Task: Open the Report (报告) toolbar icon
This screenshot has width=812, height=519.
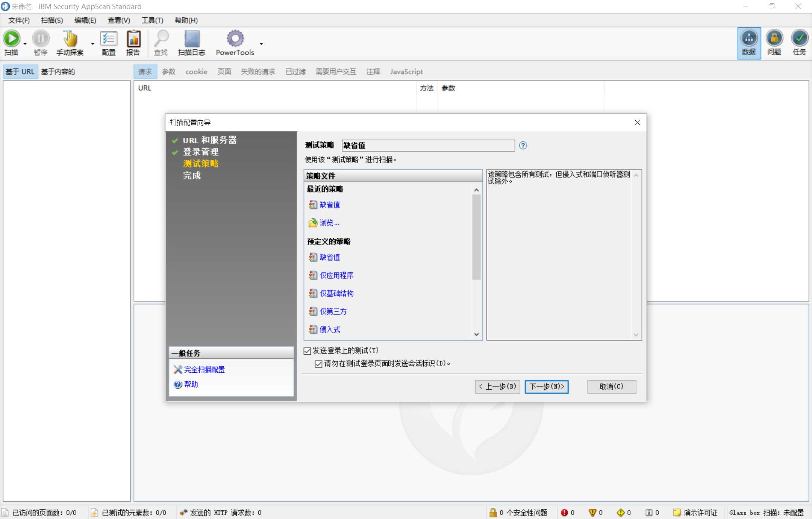Action: [x=133, y=38]
